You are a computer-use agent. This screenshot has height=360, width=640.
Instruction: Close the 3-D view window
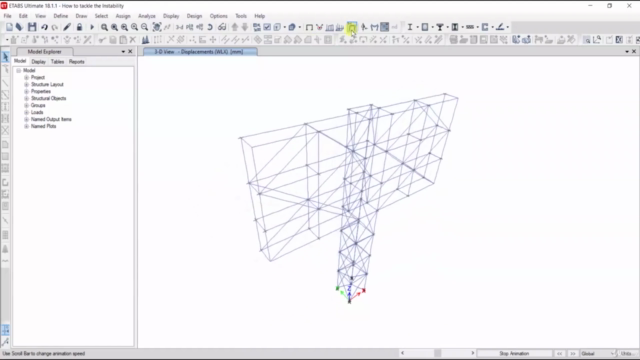634,51
